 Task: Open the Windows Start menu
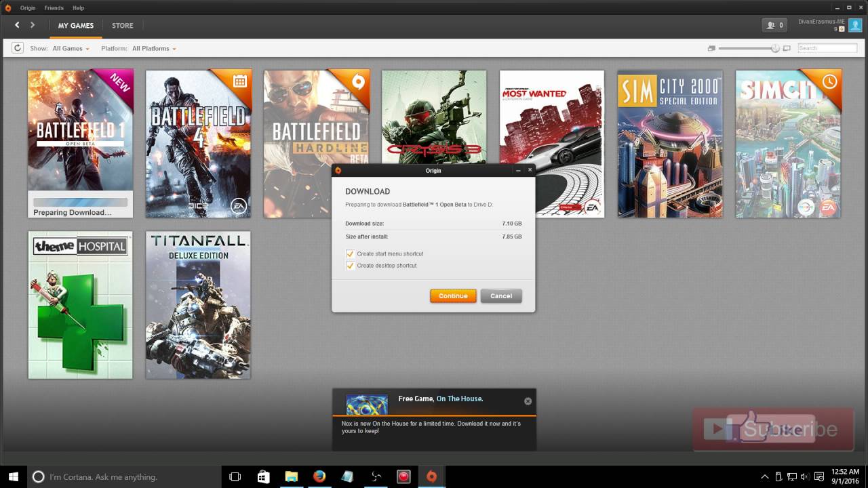pyautogui.click(x=14, y=476)
